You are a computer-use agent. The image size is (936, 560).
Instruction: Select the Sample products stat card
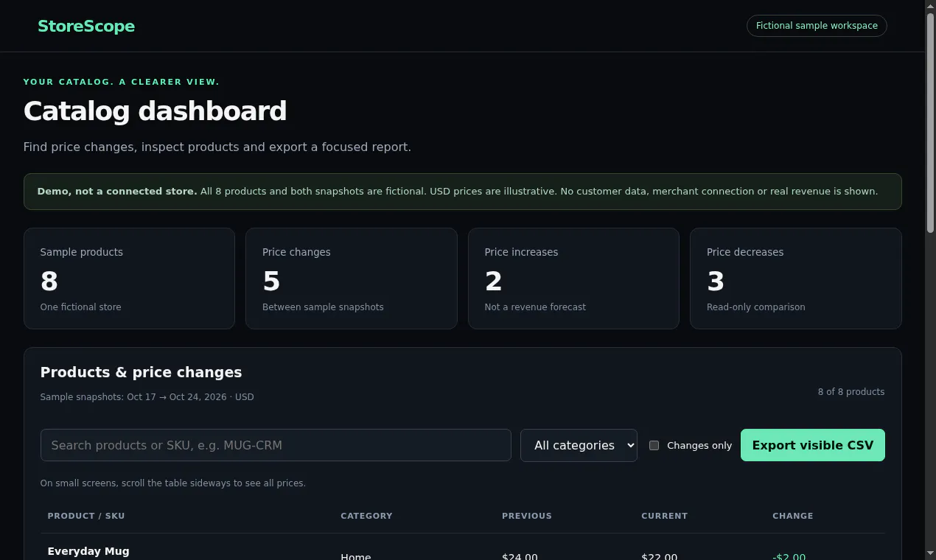pos(129,279)
